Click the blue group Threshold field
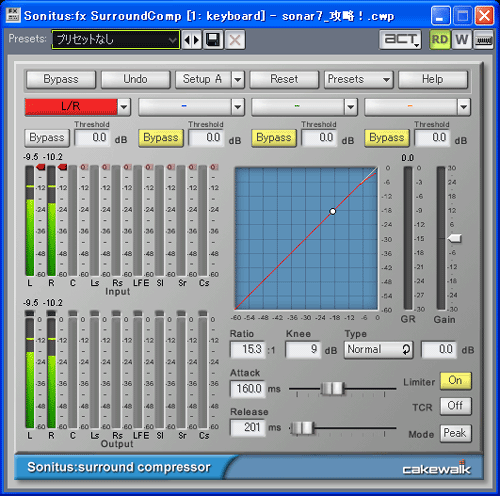 [206, 138]
